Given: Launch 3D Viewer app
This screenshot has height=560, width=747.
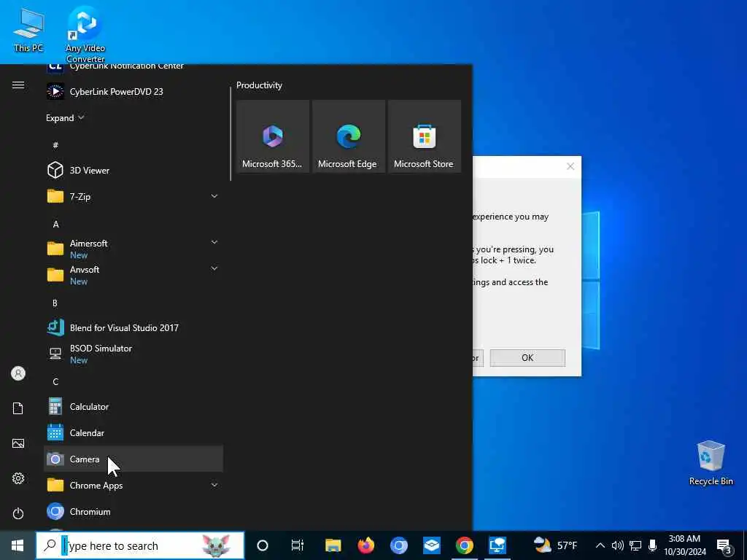Looking at the screenshot, I should coord(133,170).
